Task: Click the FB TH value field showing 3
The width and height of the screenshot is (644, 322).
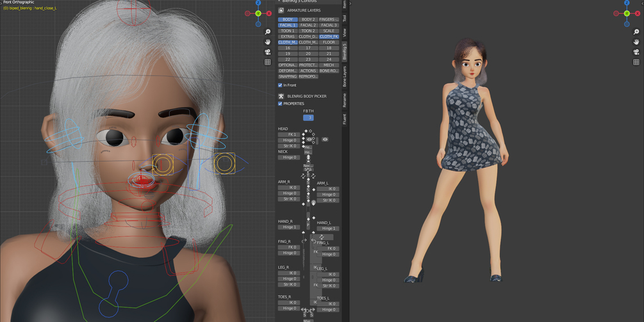Action: coord(308,118)
